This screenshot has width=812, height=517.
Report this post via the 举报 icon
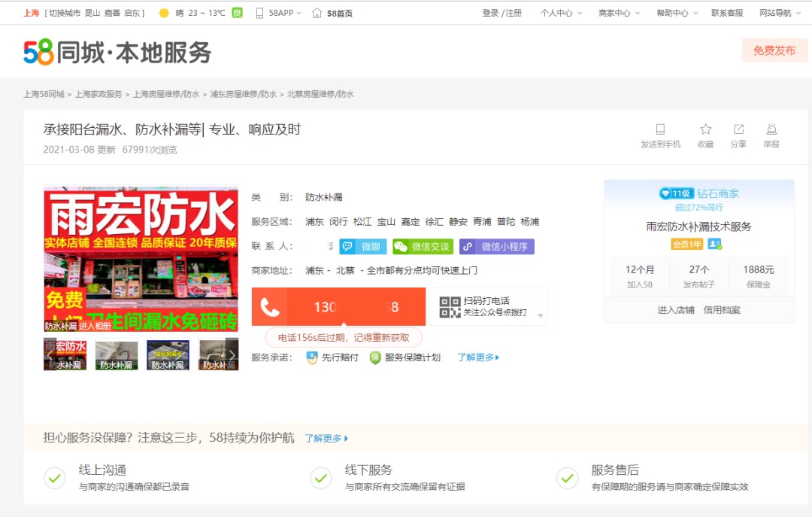pyautogui.click(x=771, y=129)
